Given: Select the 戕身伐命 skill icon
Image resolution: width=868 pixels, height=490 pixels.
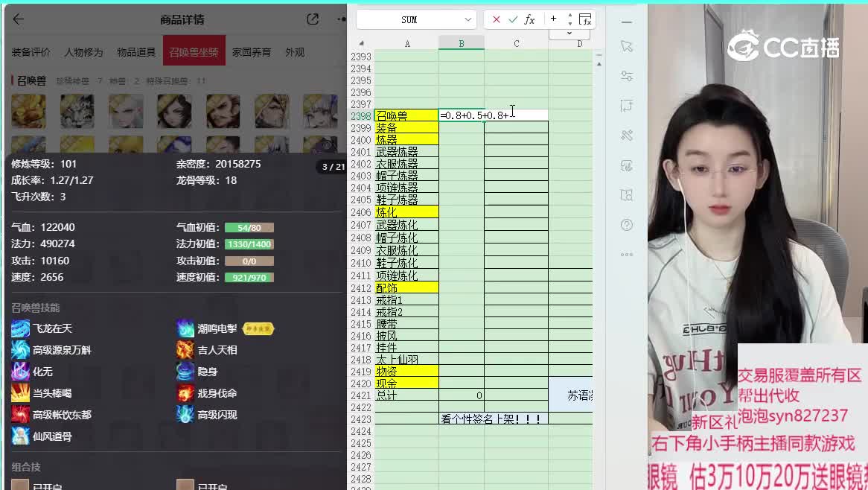Looking at the screenshot, I should [x=185, y=393].
